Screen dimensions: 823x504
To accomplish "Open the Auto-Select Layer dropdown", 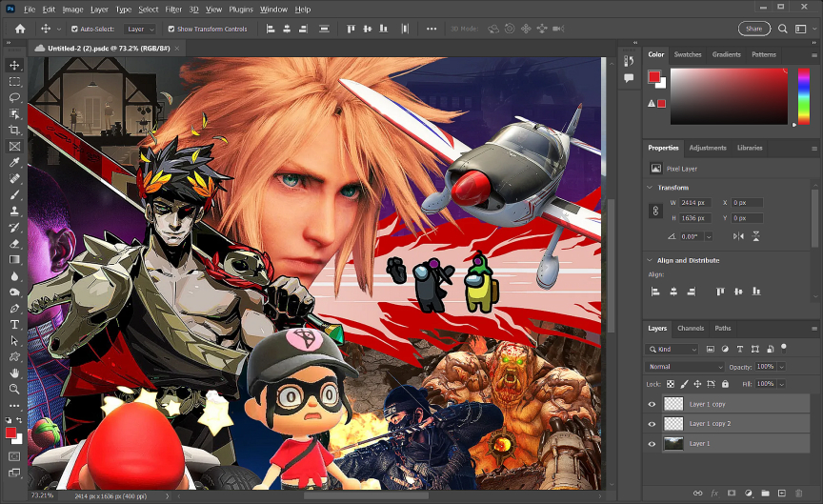I will (x=140, y=29).
